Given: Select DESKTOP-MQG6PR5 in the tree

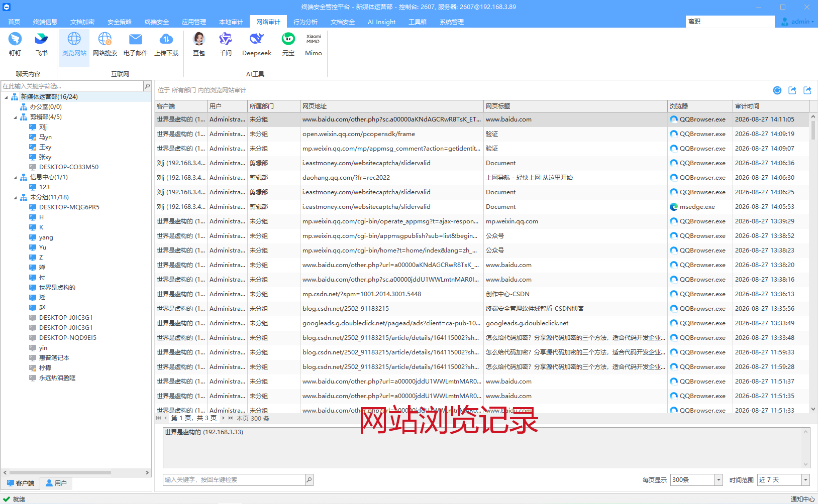Looking at the screenshot, I should click(69, 207).
